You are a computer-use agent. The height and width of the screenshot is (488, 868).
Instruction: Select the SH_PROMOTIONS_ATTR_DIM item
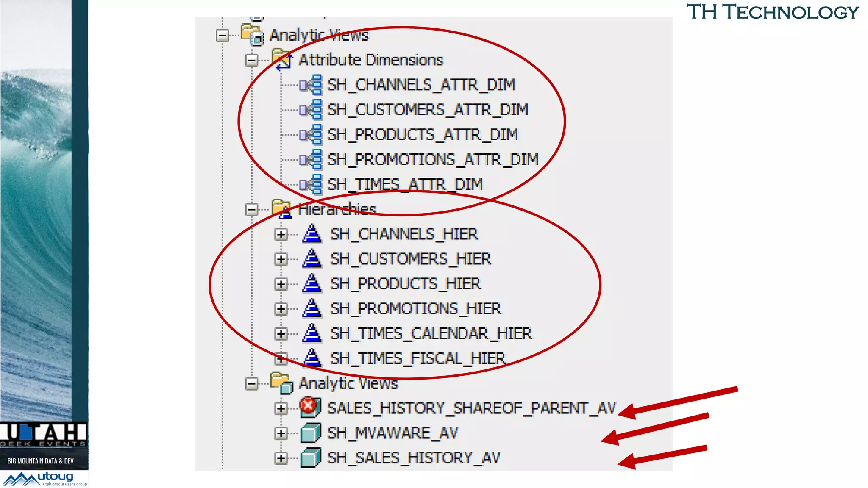pos(433,160)
